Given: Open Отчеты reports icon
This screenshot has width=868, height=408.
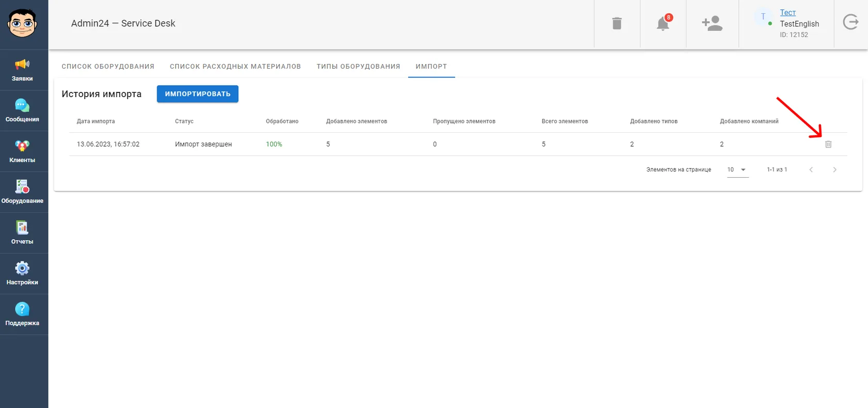Looking at the screenshot, I should [x=22, y=227].
